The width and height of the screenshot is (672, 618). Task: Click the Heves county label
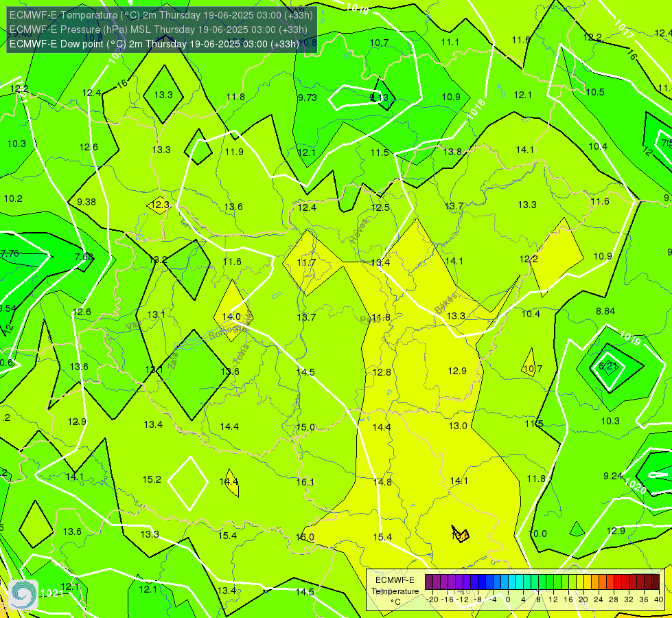point(359,231)
